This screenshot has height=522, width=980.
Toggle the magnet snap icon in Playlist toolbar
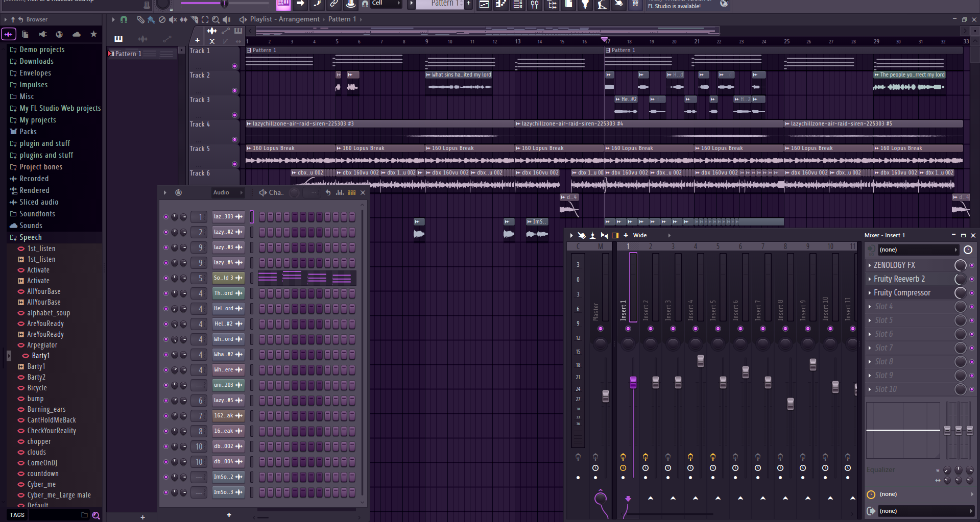click(x=124, y=19)
